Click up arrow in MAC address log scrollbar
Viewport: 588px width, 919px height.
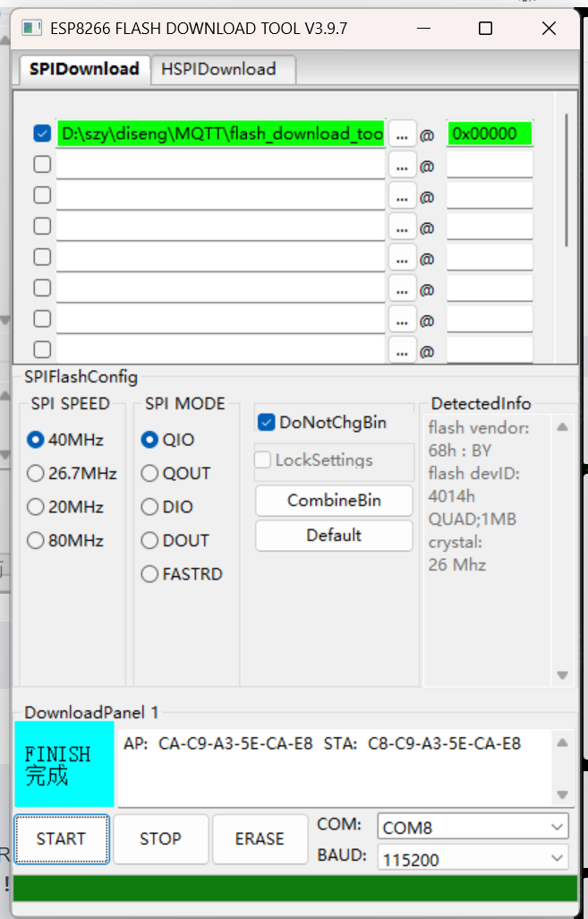point(562,743)
